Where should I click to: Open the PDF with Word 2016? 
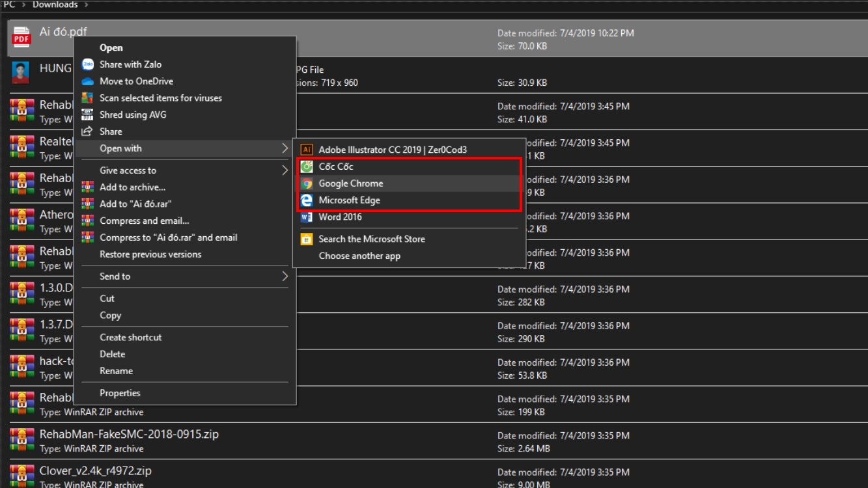410,217
